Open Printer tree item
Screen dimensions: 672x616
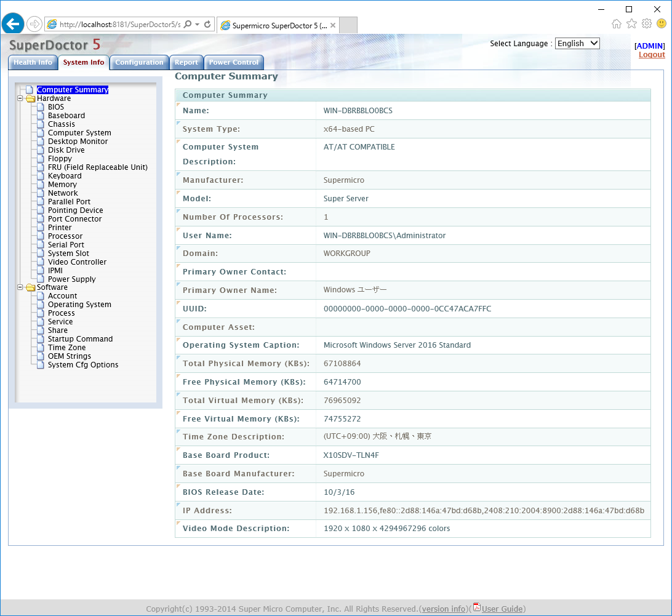pyautogui.click(x=60, y=227)
